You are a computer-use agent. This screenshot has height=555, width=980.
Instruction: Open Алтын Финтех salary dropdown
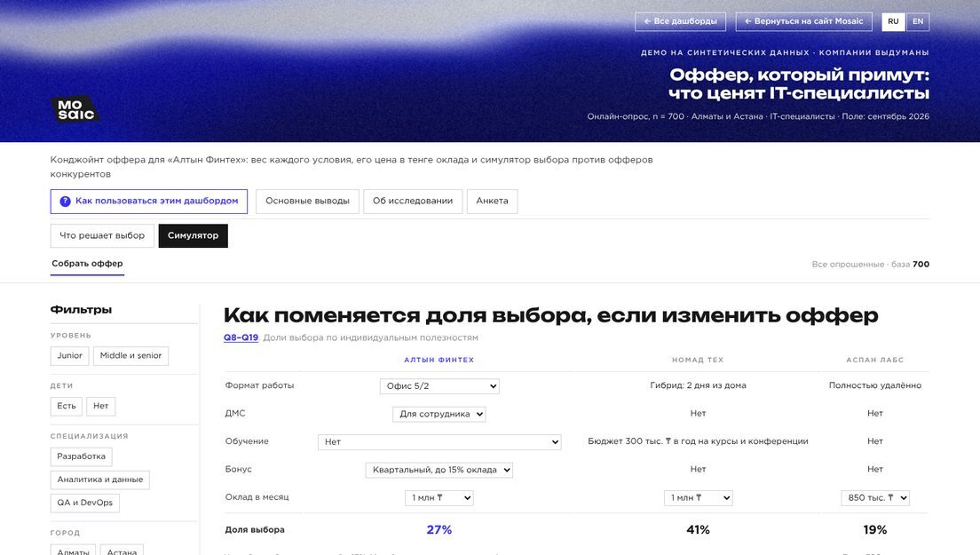click(439, 498)
